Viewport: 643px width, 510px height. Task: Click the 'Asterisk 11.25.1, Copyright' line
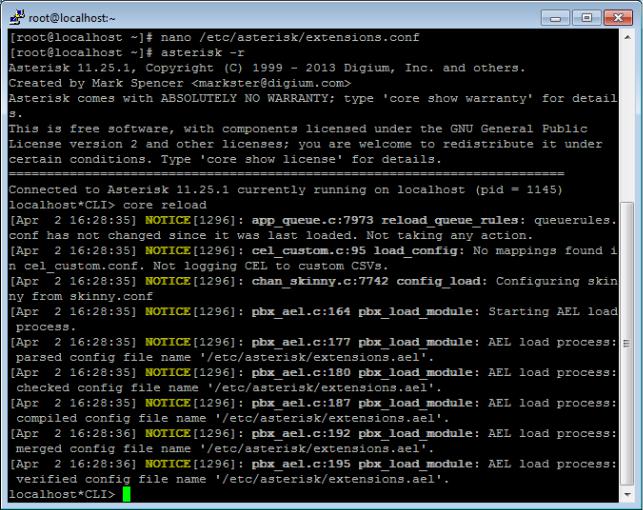[x=267, y=68]
